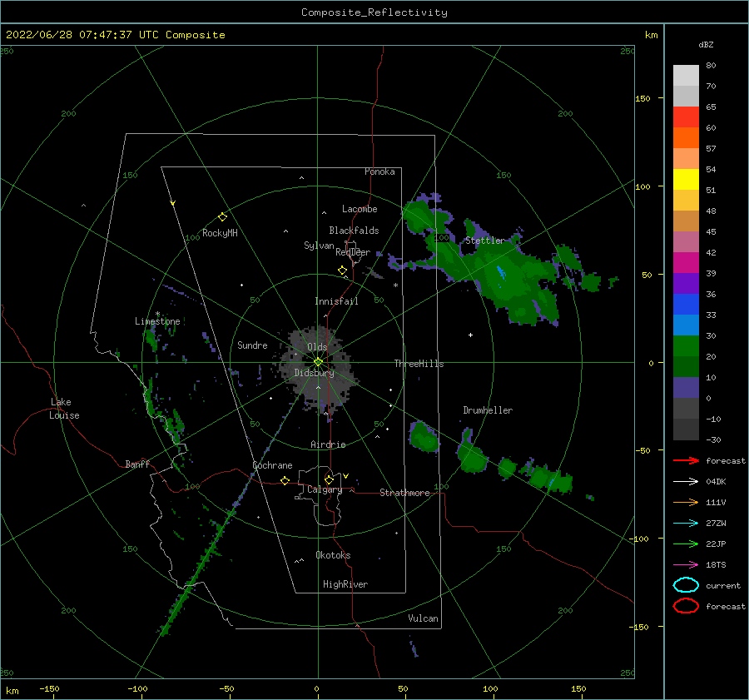Viewport: 749px width, 700px height.
Task: Select the Didsbury label
Action: point(314,373)
